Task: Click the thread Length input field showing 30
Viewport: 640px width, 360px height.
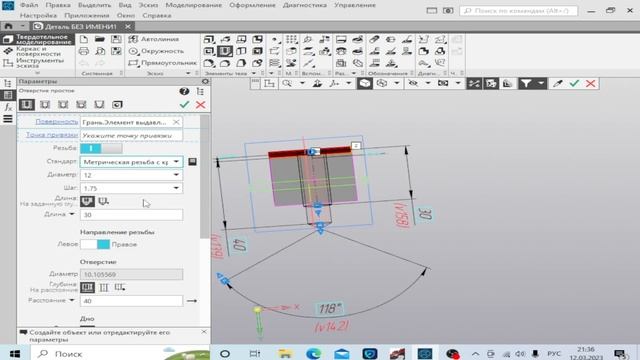Action: pyautogui.click(x=131, y=215)
